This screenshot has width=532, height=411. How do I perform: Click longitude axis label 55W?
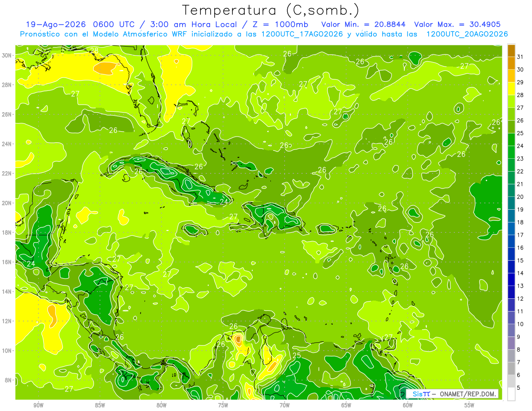click(x=469, y=406)
